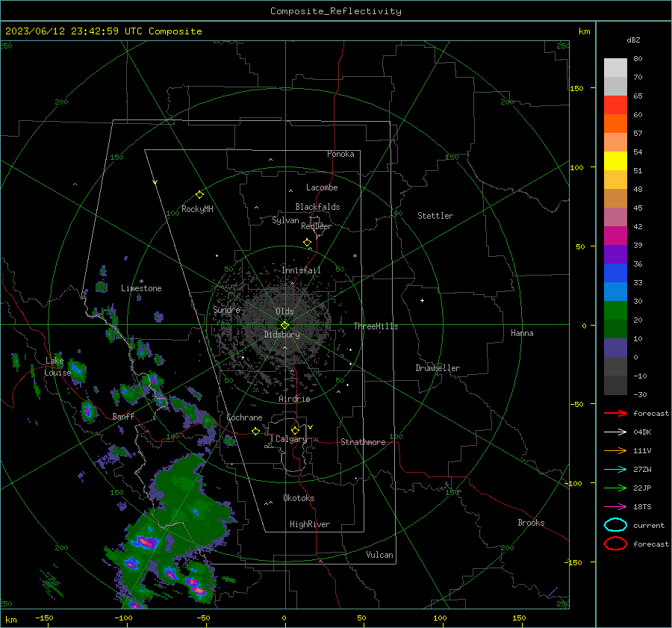The width and height of the screenshot is (672, 628).
Task: Click the Calgary city label
Action: [291, 439]
